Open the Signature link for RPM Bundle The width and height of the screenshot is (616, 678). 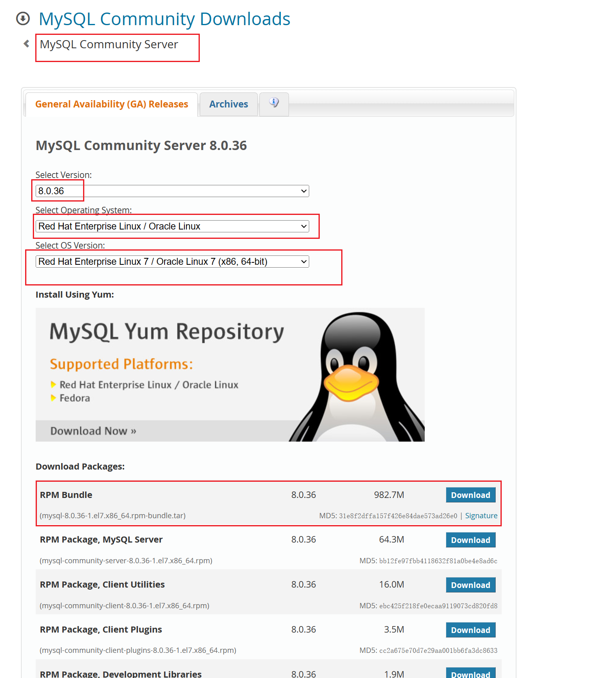point(481,516)
